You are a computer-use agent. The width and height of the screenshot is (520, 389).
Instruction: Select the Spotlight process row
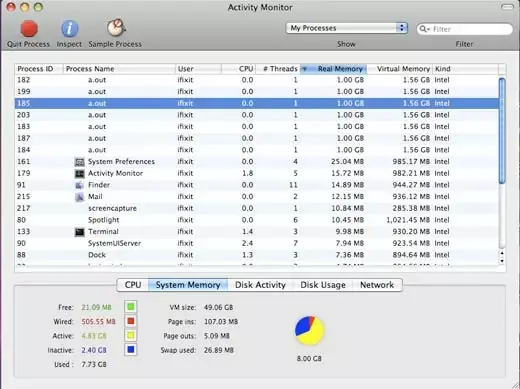[x=257, y=220]
